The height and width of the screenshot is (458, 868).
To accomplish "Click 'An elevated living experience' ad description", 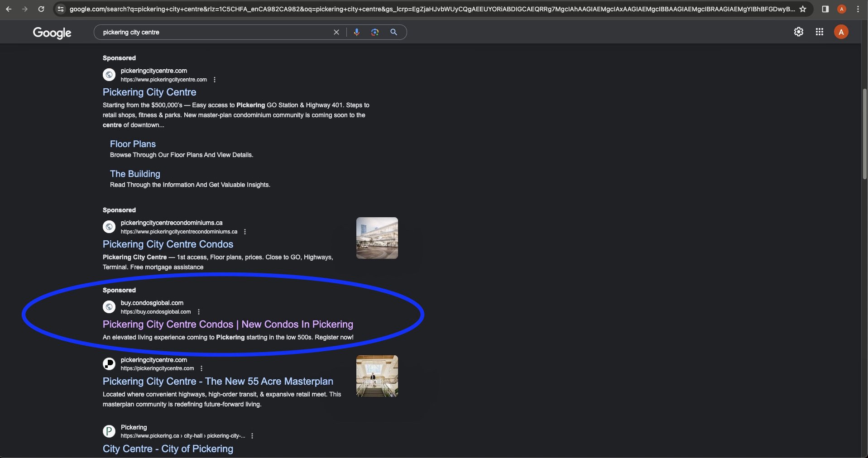I will (228, 337).
